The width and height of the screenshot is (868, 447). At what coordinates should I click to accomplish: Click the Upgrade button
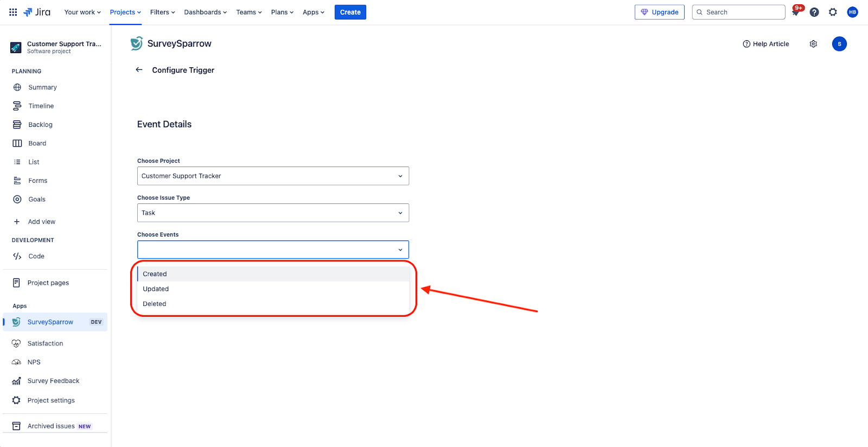pyautogui.click(x=659, y=12)
